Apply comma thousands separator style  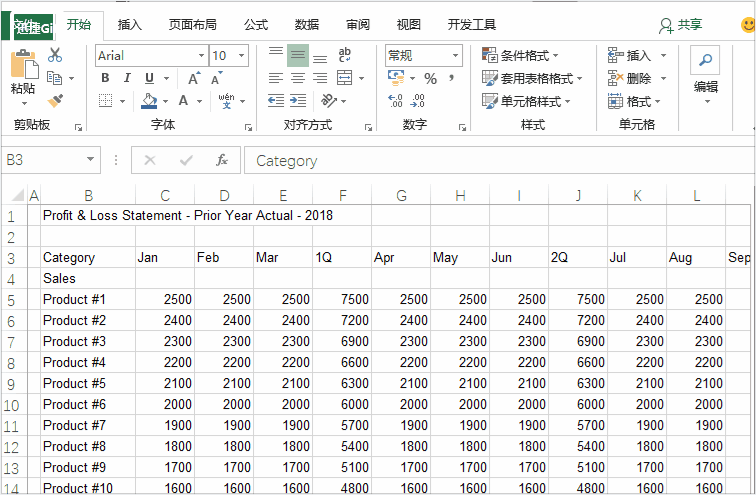[x=451, y=77]
